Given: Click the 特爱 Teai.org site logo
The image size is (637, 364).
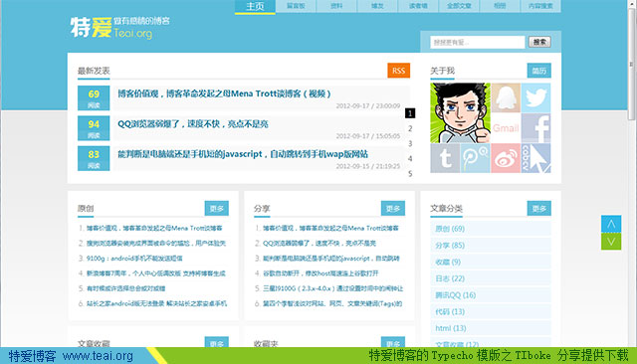Looking at the screenshot, I should [119, 28].
